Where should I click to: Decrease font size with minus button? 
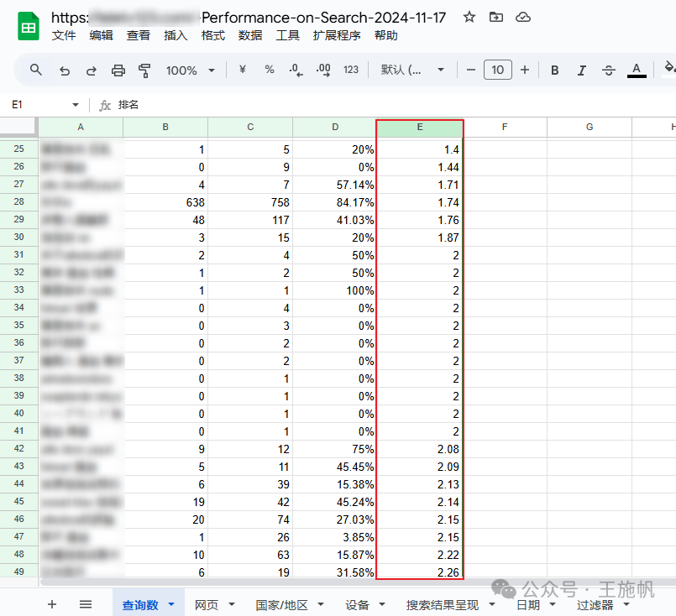[471, 70]
